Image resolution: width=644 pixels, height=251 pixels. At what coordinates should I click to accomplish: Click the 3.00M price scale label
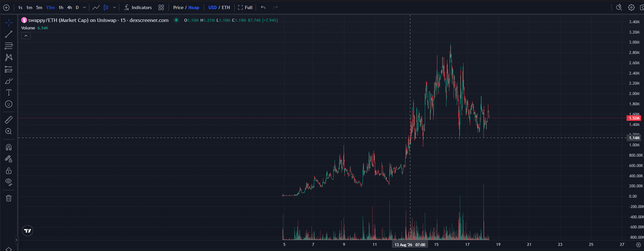pos(633,42)
